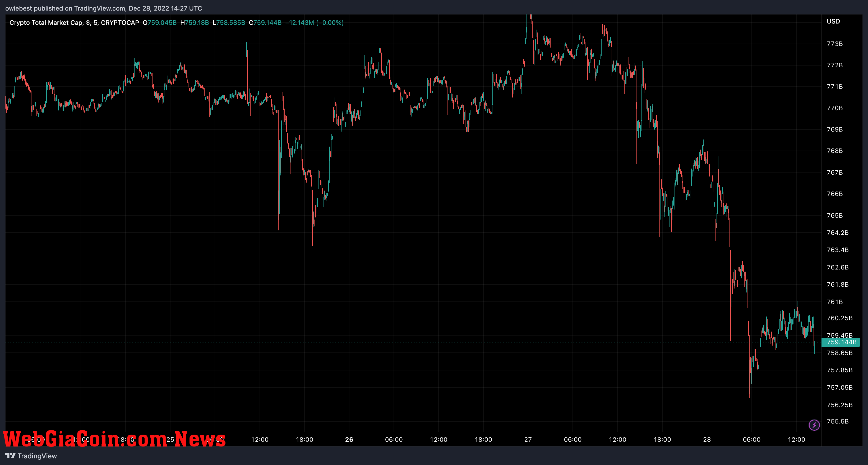Viewport: 868px width, 465px height.
Task: Click the purple lightning bolt icon
Action: pos(814,425)
